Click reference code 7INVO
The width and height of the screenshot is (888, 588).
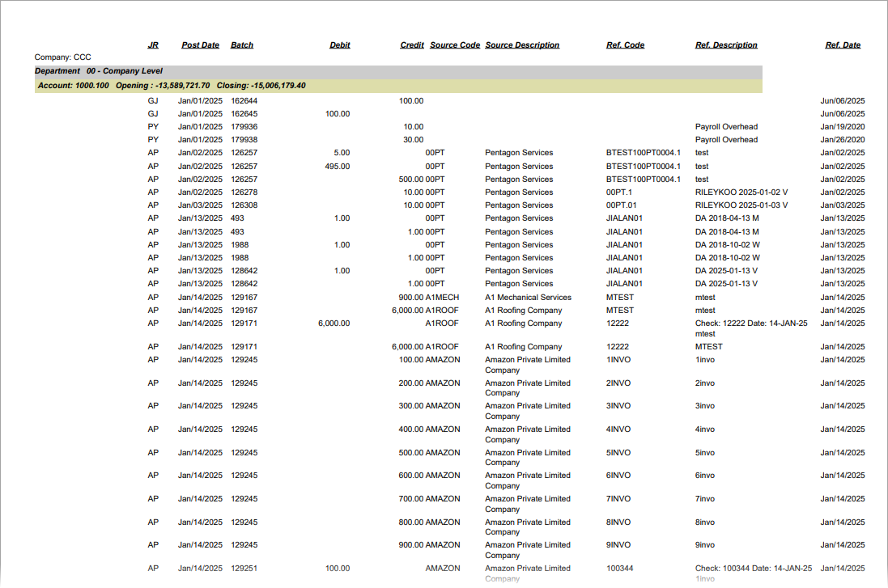pos(618,499)
